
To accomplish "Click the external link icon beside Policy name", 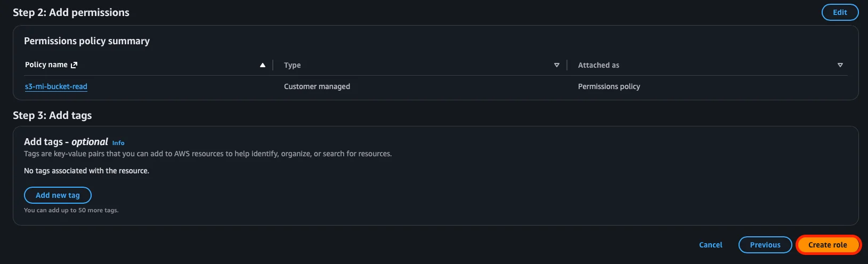I will [74, 65].
